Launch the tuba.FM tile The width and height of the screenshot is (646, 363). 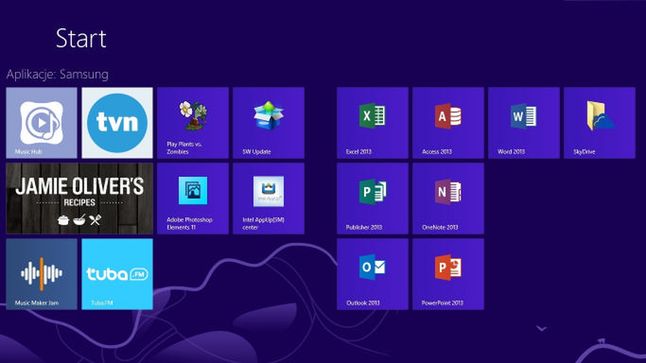coord(117,274)
